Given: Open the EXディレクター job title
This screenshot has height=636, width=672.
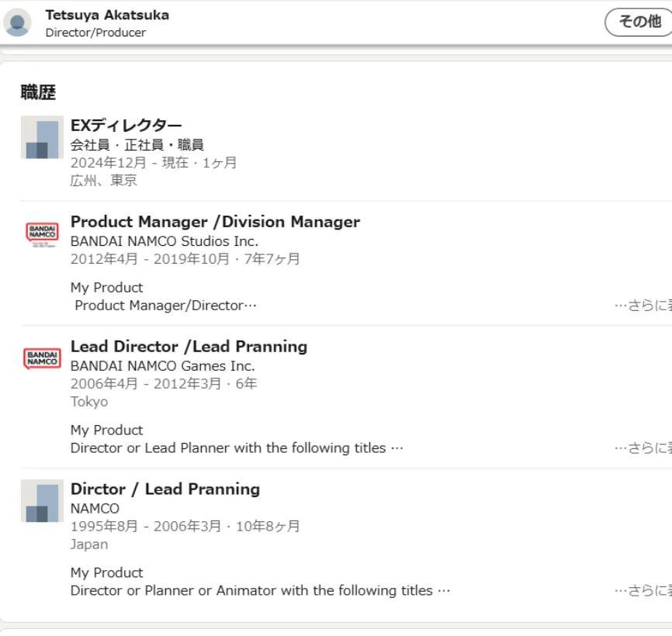Looking at the screenshot, I should 126,126.
